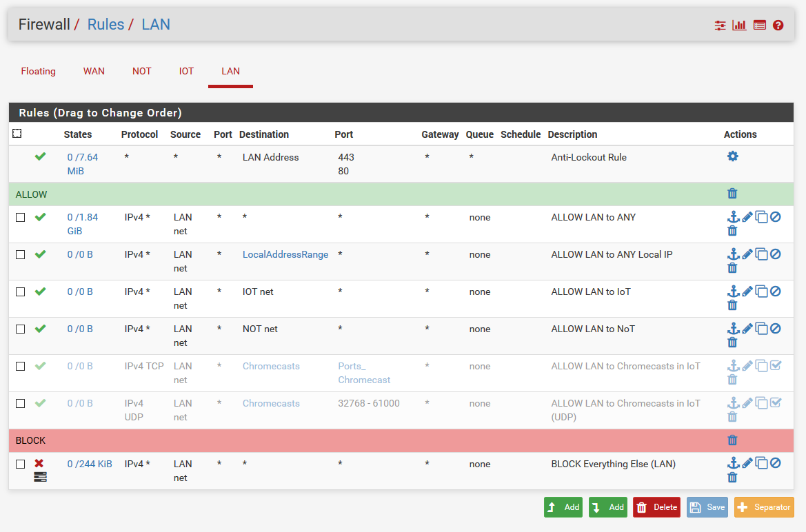This screenshot has width=806, height=532.
Task: Select the BLOCK Everything Else rule checkbox
Action: pyautogui.click(x=20, y=464)
